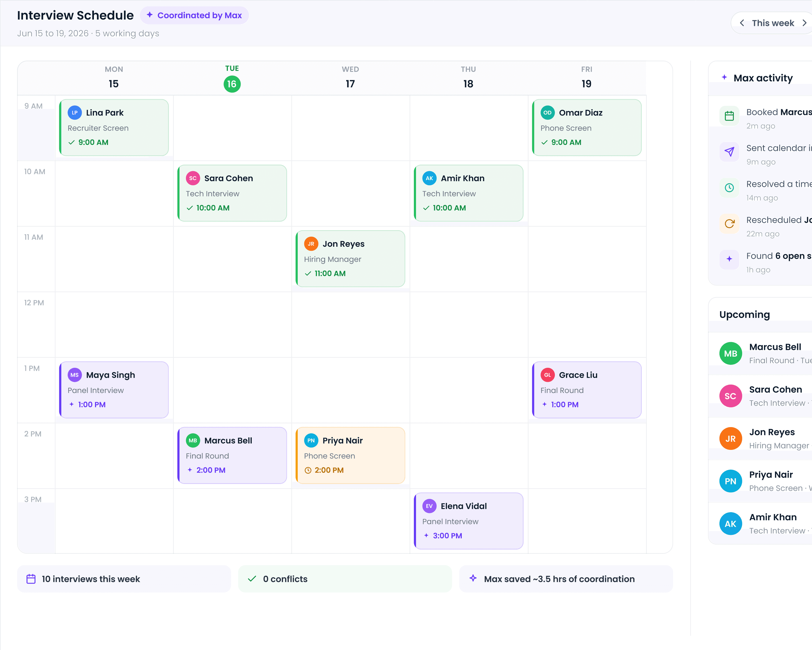The image size is (812, 650).
Task: Click Priya Nair pending clock icon
Action: tap(308, 470)
